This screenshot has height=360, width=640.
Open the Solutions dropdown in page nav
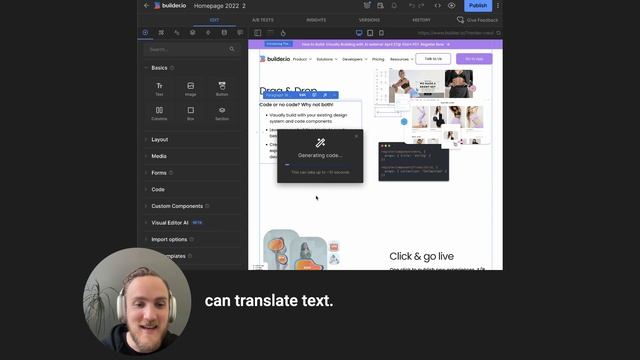pyautogui.click(x=327, y=59)
